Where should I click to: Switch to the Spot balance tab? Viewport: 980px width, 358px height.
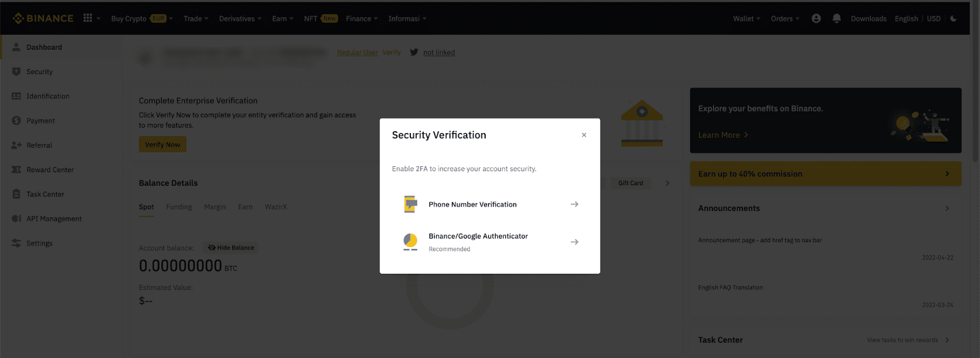[146, 207]
